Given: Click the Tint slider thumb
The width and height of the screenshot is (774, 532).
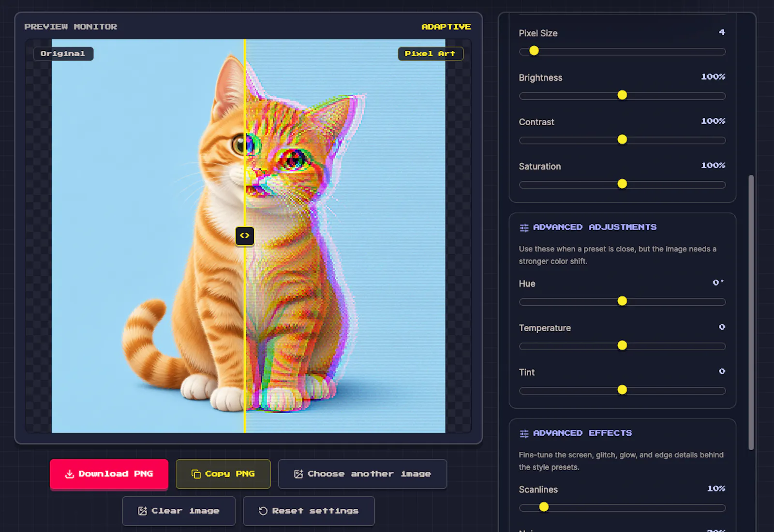Looking at the screenshot, I should point(622,390).
